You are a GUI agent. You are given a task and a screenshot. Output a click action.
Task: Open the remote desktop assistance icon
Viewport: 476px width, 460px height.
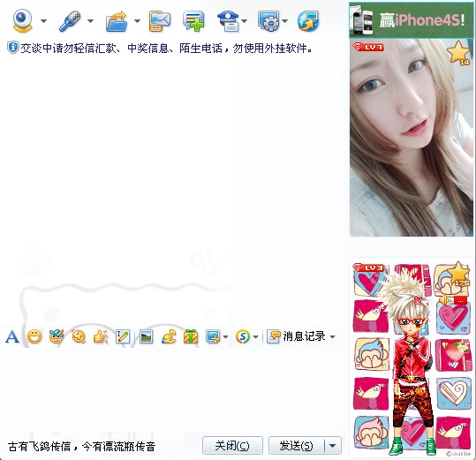(x=268, y=21)
